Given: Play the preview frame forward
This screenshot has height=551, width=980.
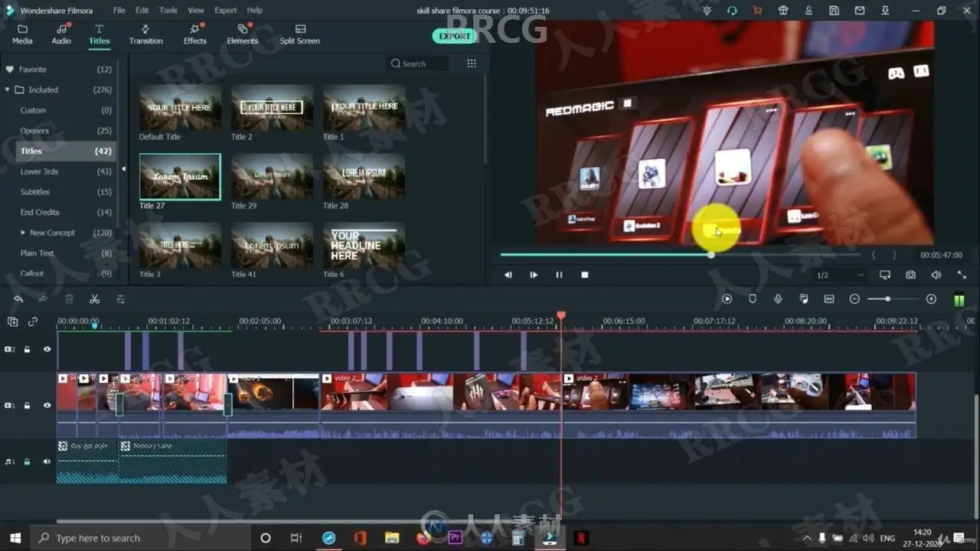Looking at the screenshot, I should (x=534, y=275).
